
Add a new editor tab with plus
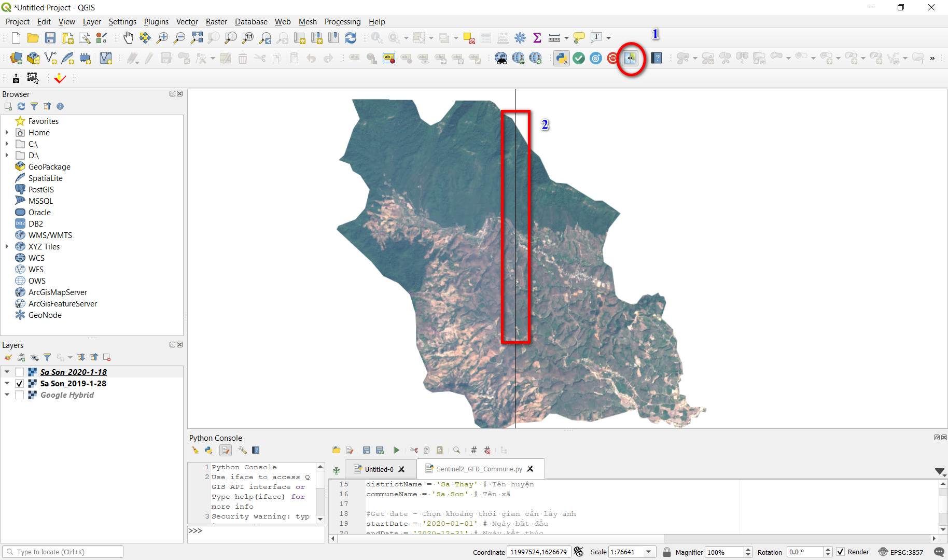pos(337,471)
